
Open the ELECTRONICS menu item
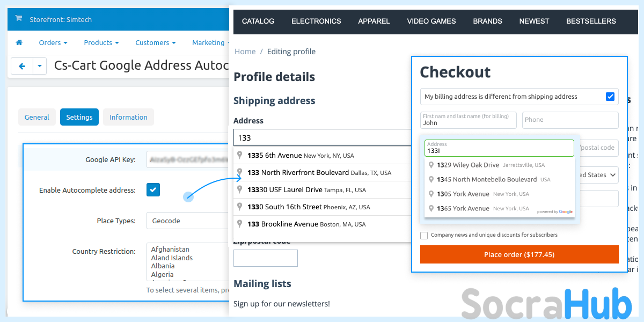click(316, 21)
